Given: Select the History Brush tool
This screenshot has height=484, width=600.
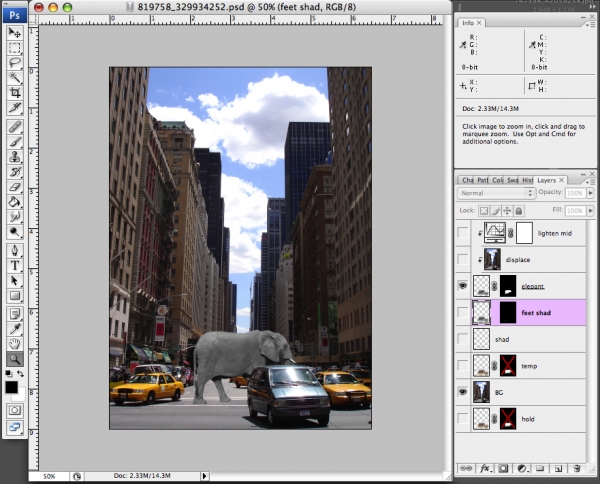Looking at the screenshot, I should point(15,172).
